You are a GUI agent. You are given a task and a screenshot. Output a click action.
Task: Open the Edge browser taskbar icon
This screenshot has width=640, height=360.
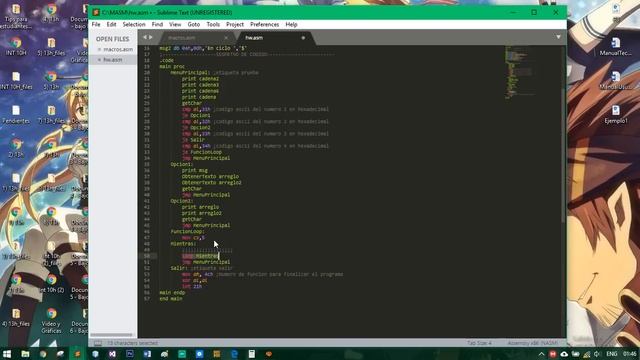pyautogui.click(x=234, y=354)
